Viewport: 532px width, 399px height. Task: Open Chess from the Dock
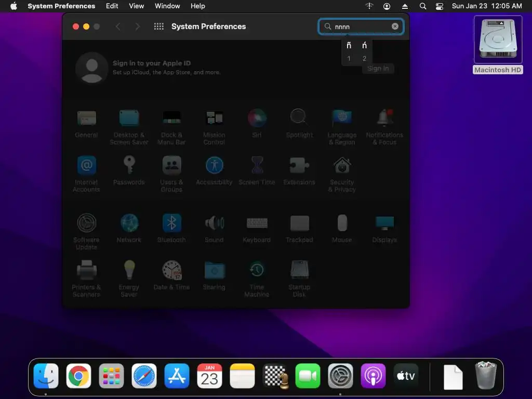[275, 376]
